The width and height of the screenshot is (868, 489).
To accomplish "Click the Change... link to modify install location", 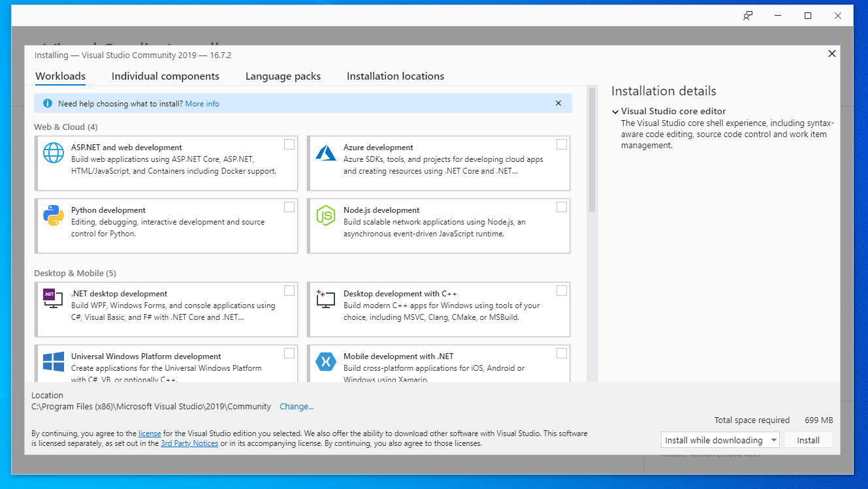I will pyautogui.click(x=297, y=406).
